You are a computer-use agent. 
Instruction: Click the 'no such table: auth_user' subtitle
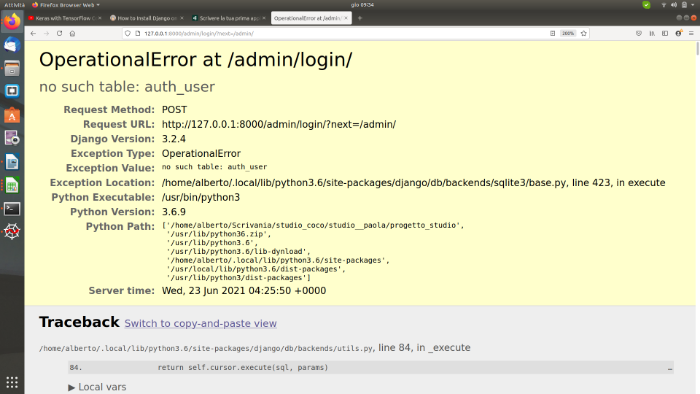click(x=127, y=87)
